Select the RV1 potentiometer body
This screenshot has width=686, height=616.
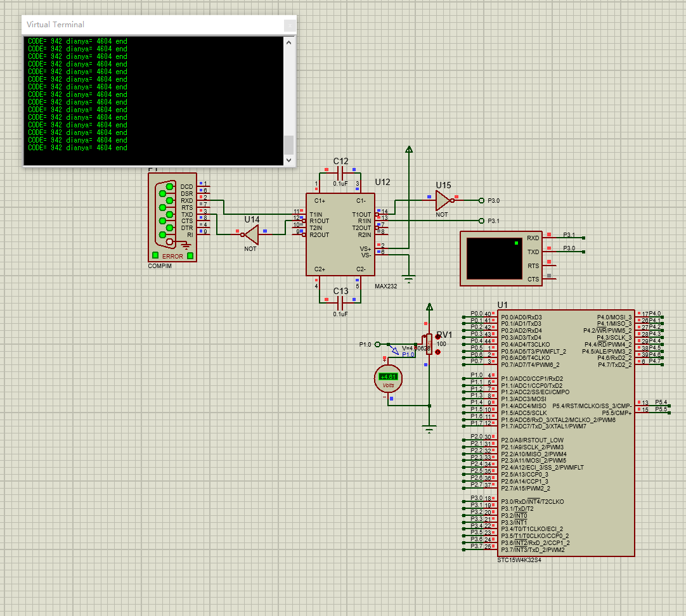[x=429, y=343]
